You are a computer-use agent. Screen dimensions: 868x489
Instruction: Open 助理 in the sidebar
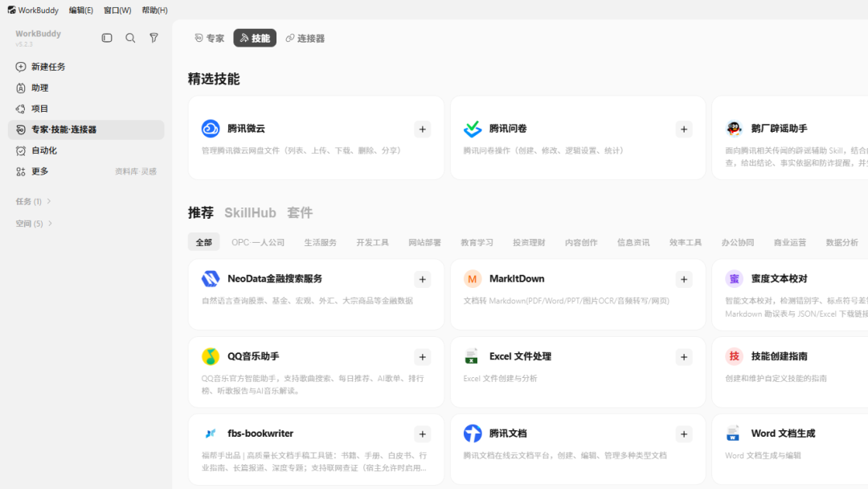click(x=86, y=88)
